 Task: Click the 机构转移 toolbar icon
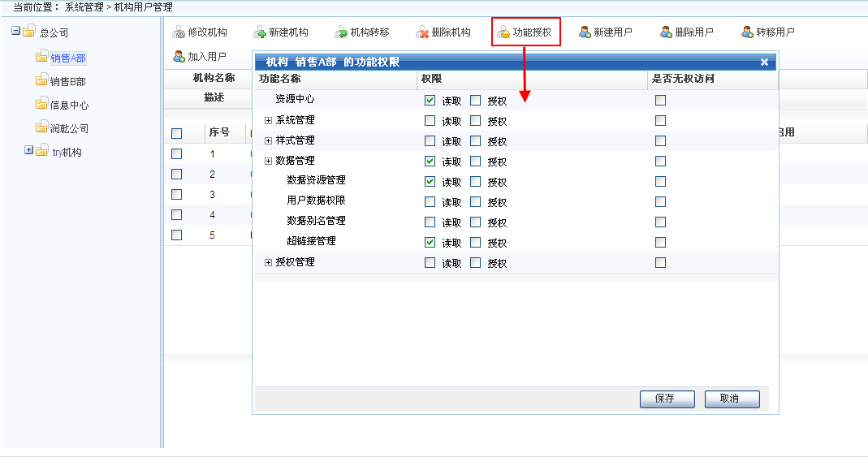341,32
